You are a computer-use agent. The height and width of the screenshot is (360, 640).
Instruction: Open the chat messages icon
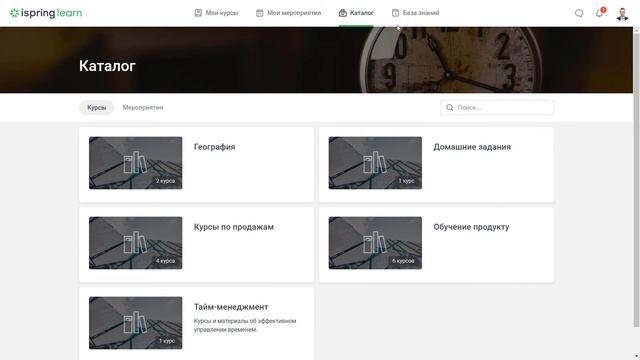click(x=579, y=13)
